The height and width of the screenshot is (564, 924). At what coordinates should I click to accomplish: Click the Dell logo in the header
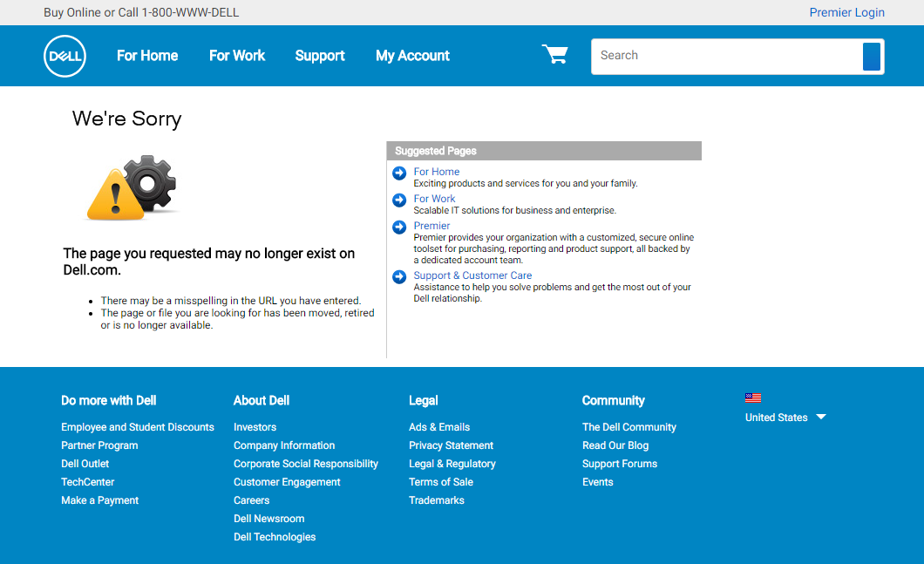tap(65, 56)
